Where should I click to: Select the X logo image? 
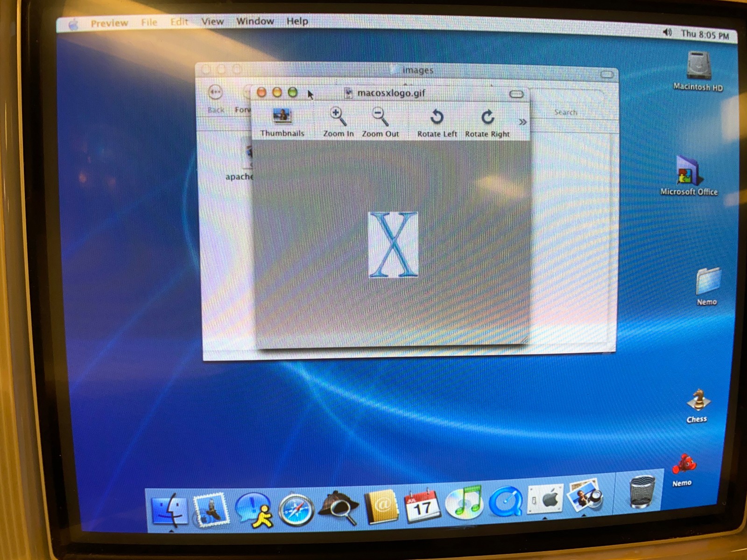pos(393,245)
